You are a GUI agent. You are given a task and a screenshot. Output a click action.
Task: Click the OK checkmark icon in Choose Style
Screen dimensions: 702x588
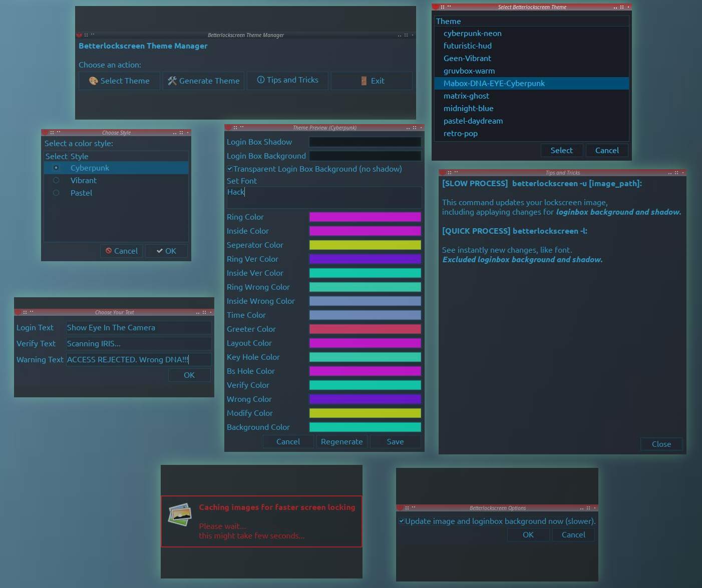point(159,251)
